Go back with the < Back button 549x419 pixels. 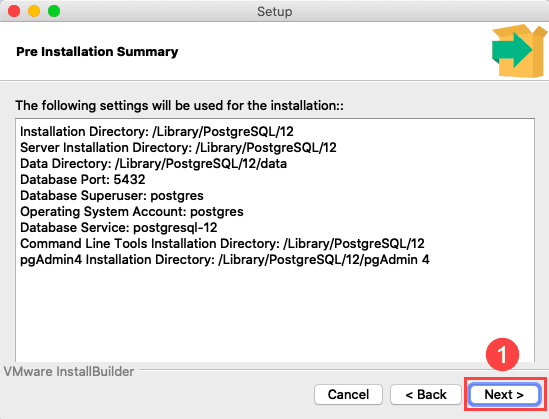pyautogui.click(x=426, y=394)
